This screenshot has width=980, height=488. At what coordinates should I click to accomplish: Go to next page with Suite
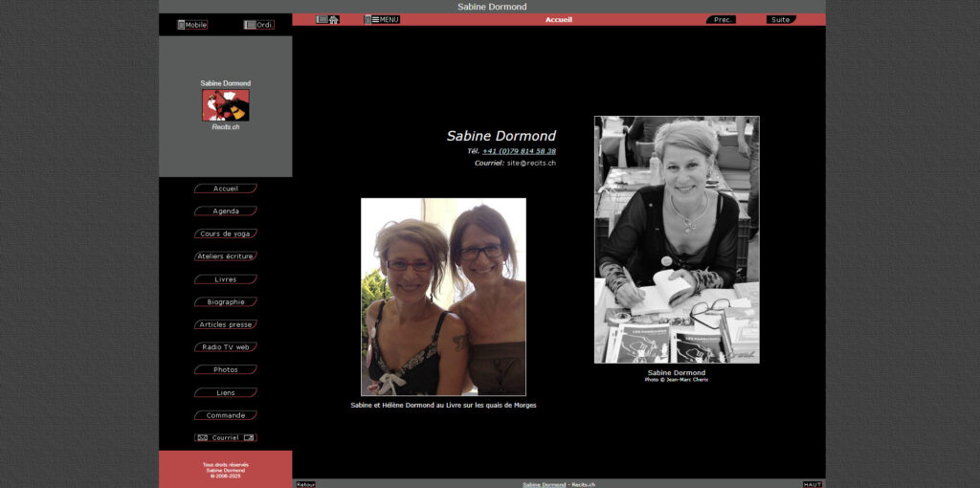point(781,19)
